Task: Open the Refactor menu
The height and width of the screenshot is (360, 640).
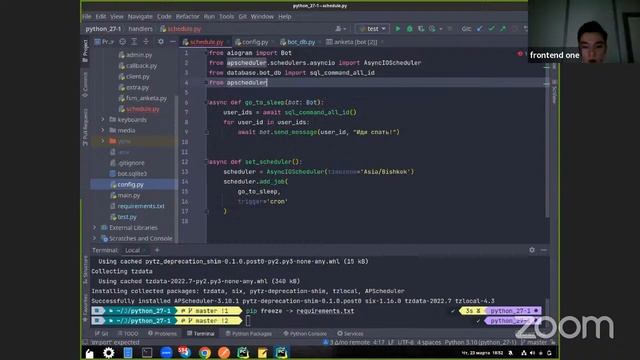Action: tap(187, 16)
